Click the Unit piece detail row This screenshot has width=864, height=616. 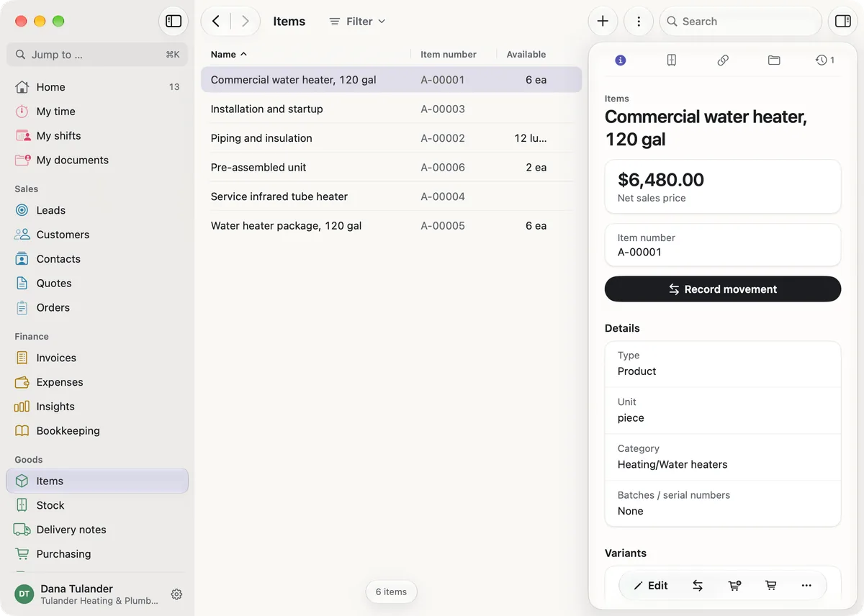723,410
